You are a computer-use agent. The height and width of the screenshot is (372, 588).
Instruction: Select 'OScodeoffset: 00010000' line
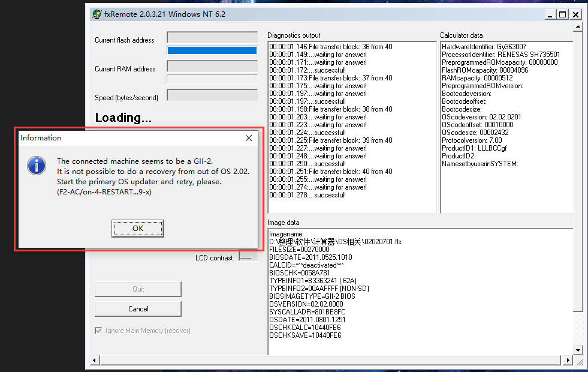click(x=478, y=125)
